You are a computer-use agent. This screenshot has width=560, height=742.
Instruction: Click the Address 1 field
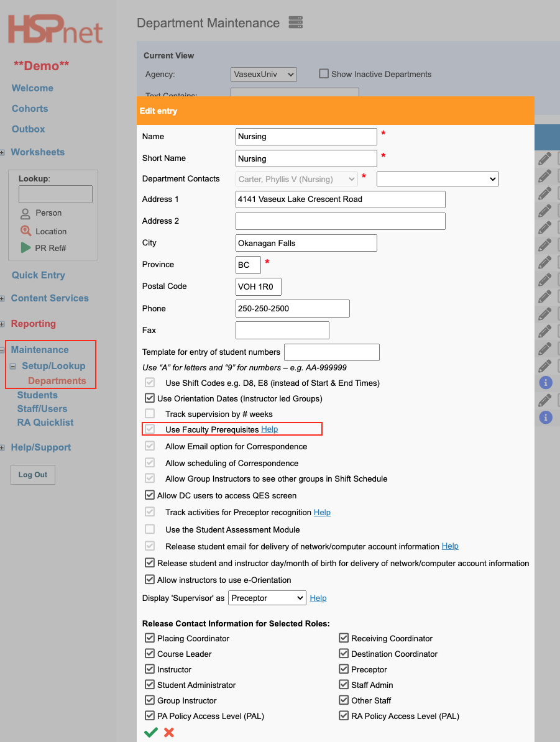[x=341, y=199]
